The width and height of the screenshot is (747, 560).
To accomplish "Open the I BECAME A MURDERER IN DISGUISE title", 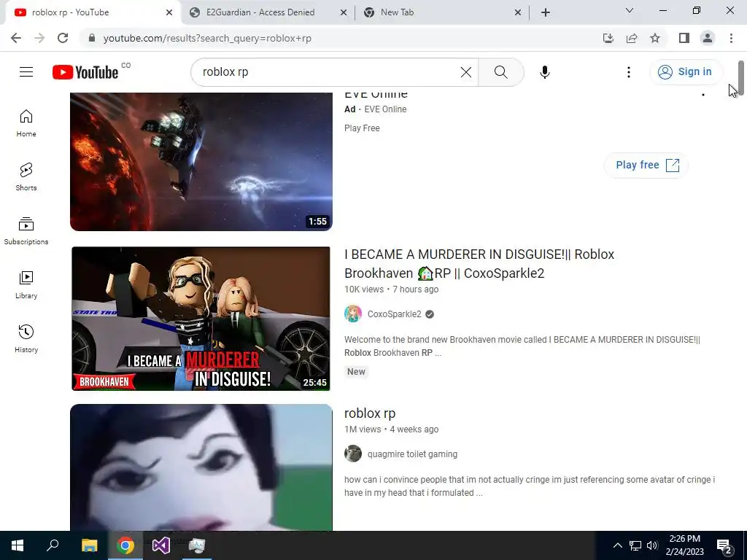I will (x=479, y=264).
